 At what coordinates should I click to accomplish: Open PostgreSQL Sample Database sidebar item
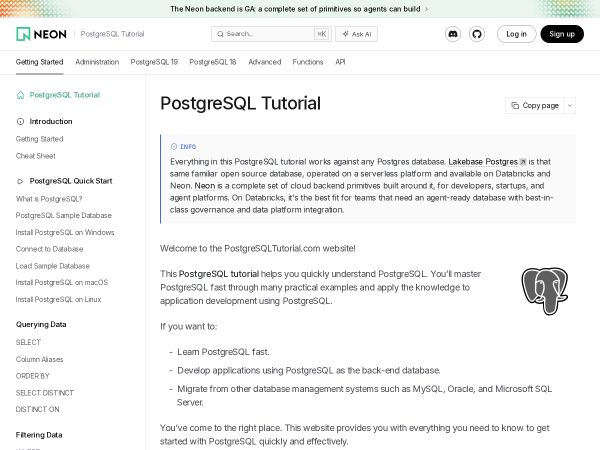pos(64,215)
